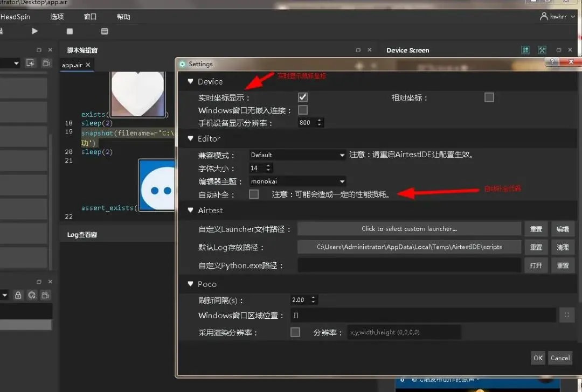Viewport: 582px width, 392px height.
Task: Stop the running script
Action: 70,32
